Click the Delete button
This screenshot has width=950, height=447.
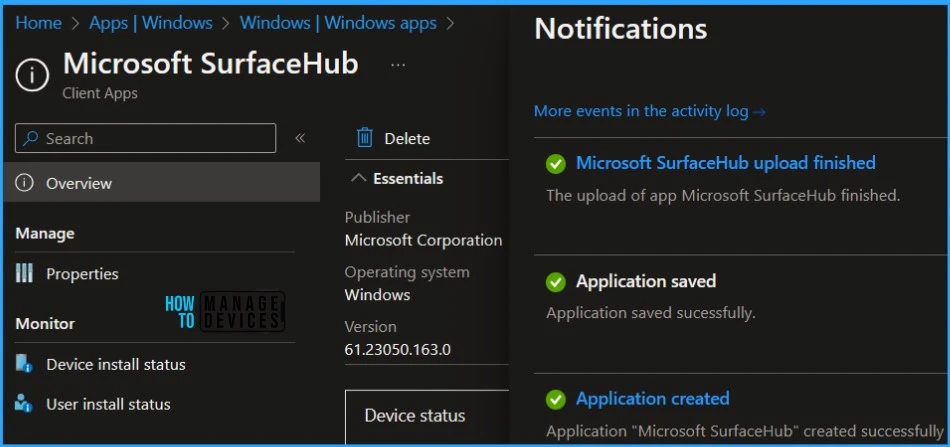[393, 138]
